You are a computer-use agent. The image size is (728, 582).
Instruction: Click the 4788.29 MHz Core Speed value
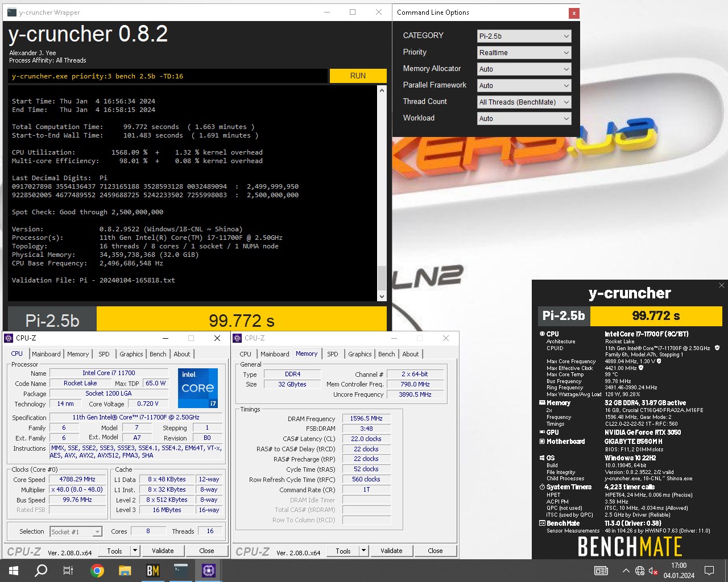click(x=78, y=479)
